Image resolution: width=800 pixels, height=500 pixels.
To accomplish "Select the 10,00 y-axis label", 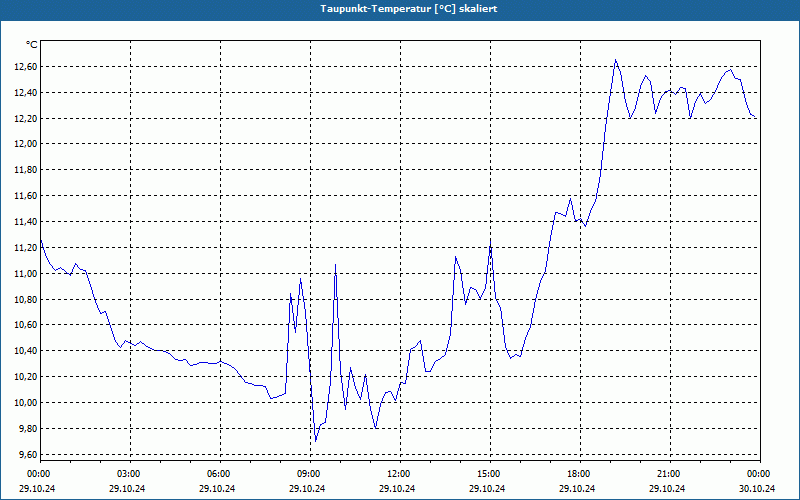I will (x=26, y=403).
